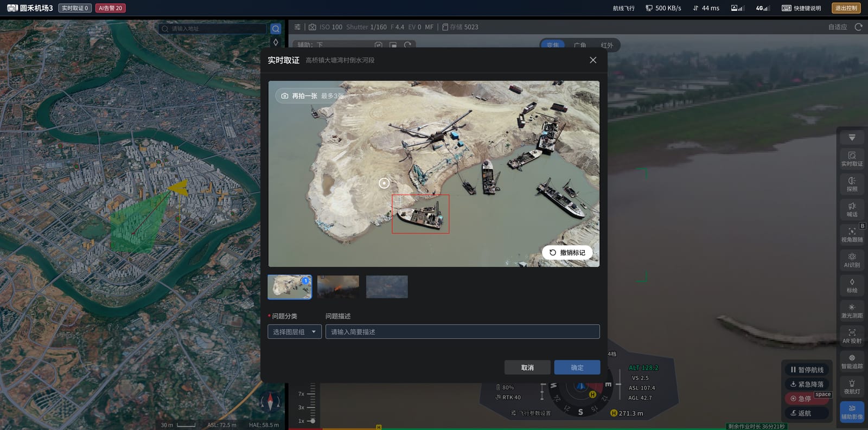The image size is (868, 430).
Task: Collapse the right toolbar with down arrow
Action: (x=852, y=138)
